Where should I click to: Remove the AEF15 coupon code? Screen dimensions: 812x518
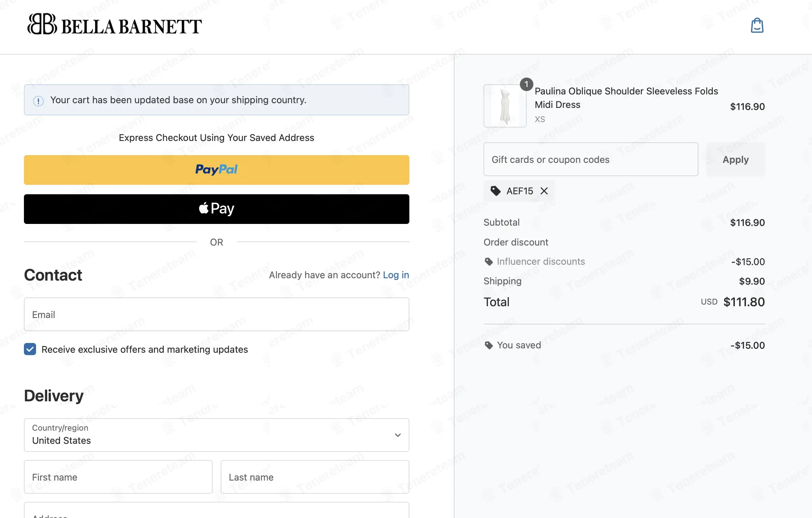544,191
